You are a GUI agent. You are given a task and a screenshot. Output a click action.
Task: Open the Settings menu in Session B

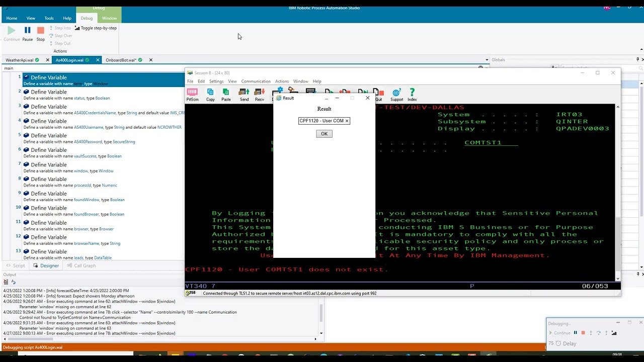216,81
